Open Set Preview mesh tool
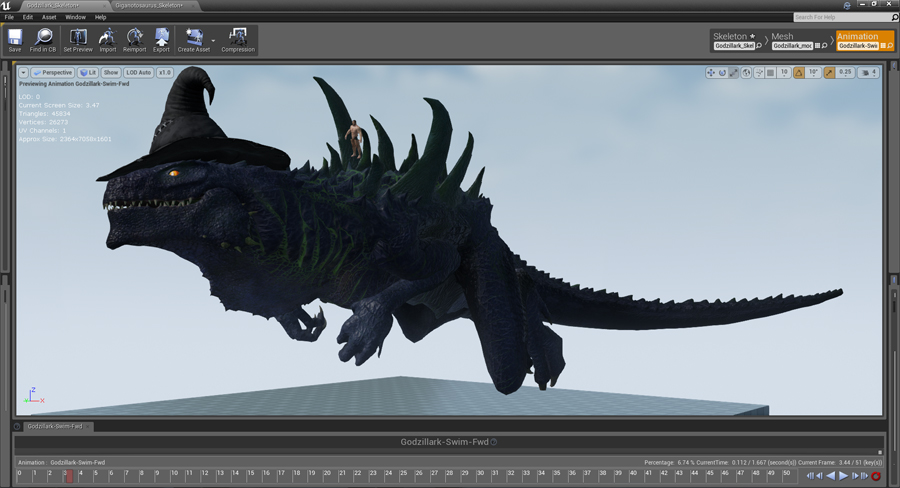 pyautogui.click(x=78, y=40)
